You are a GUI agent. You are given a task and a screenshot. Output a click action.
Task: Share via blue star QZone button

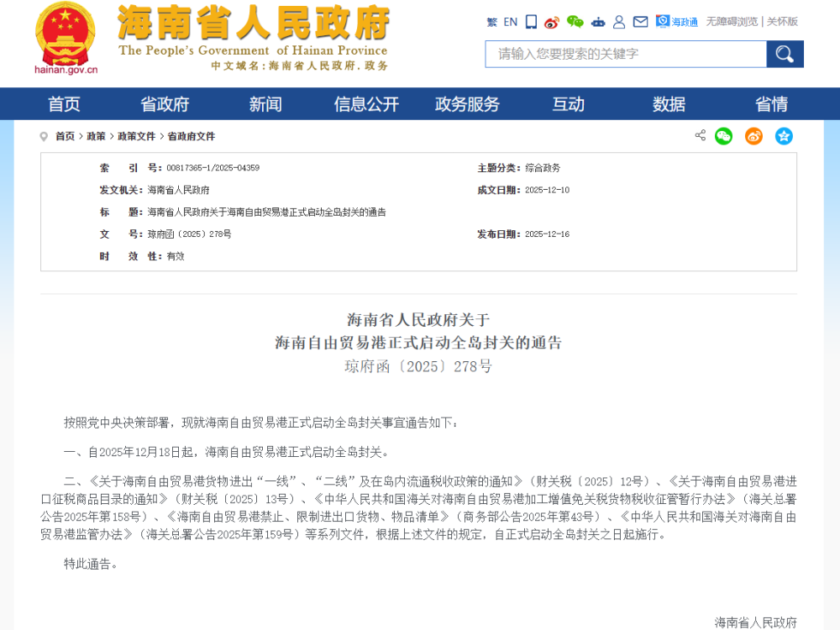tap(784, 136)
